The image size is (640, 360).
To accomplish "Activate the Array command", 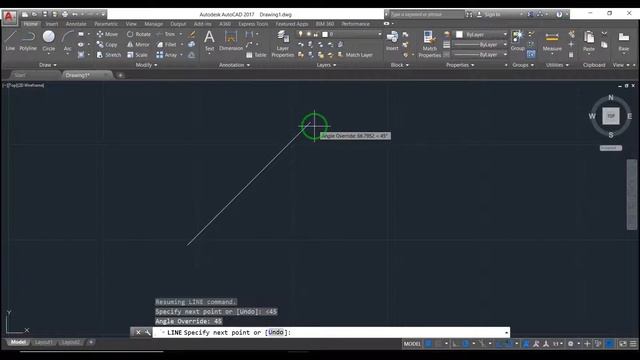I will (x=167, y=55).
